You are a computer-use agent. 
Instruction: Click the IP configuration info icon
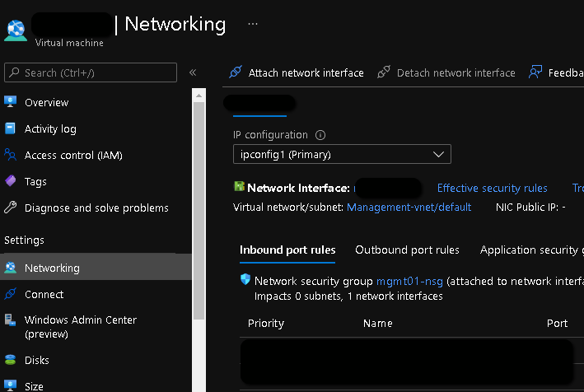[320, 135]
